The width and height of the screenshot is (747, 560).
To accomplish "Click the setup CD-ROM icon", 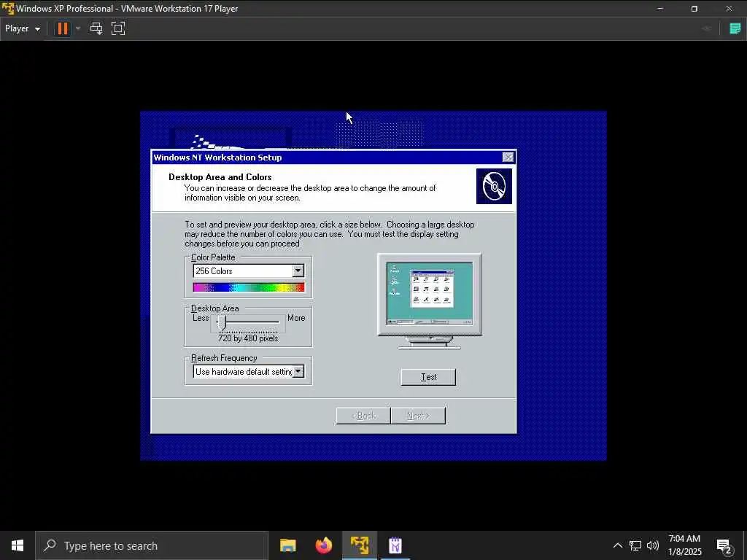I will [x=494, y=186].
